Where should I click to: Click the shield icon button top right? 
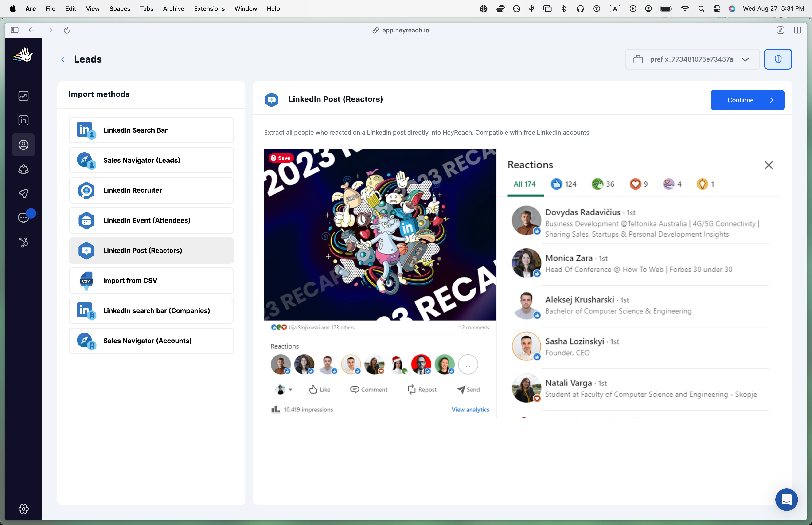[778, 59]
